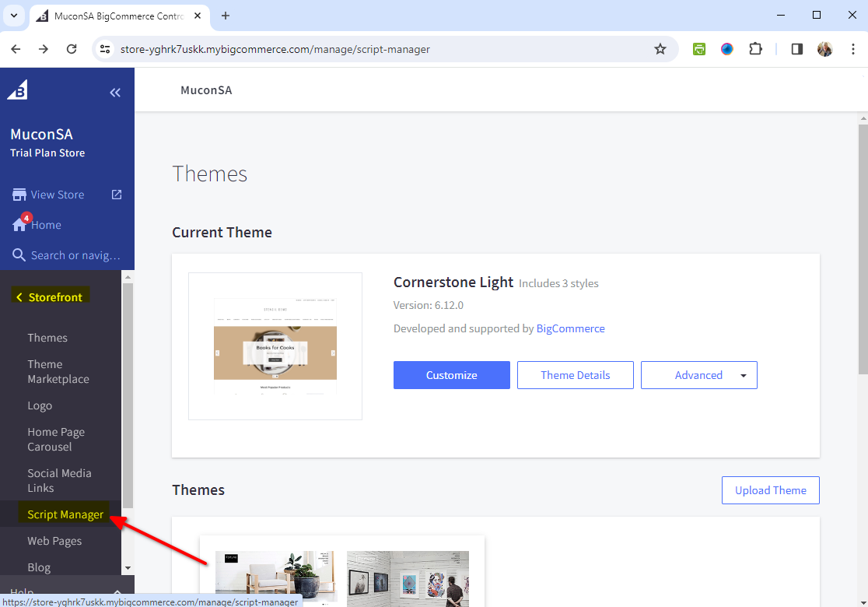Go to Home via house icon
The image size is (868, 607).
pyautogui.click(x=20, y=225)
